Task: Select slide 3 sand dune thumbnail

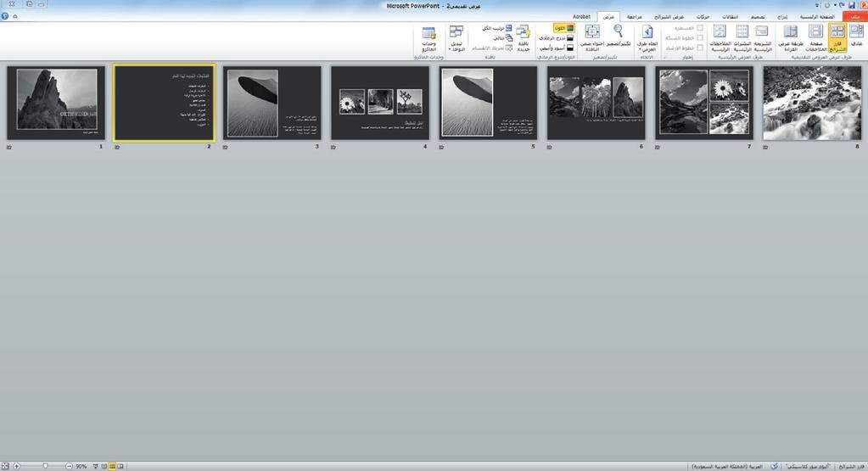Action: 272,103
